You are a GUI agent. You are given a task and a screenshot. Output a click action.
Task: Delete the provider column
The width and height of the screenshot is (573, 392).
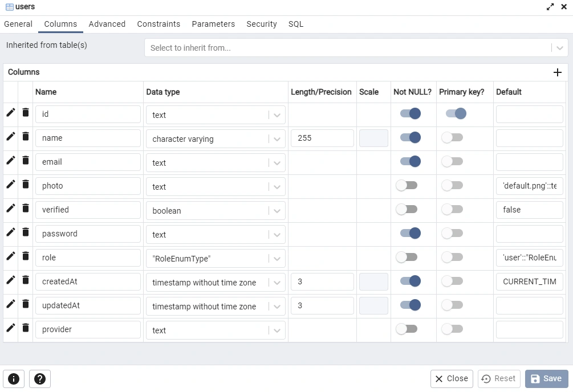pos(26,328)
